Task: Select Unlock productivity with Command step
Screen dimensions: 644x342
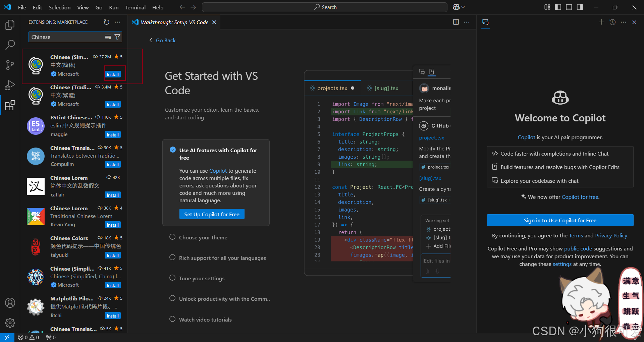Action: click(224, 299)
